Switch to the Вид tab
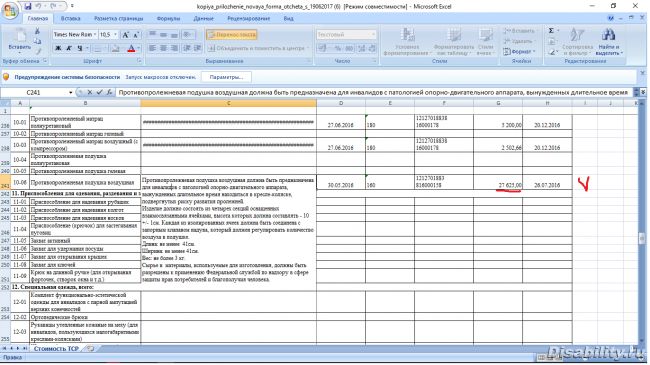This screenshot has height=365, width=650. click(289, 19)
